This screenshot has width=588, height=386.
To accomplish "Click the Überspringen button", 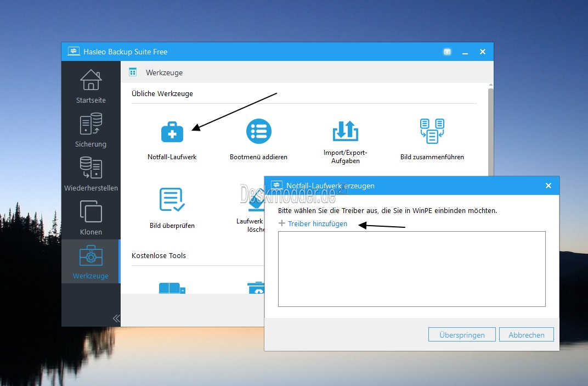I will coord(462,334).
